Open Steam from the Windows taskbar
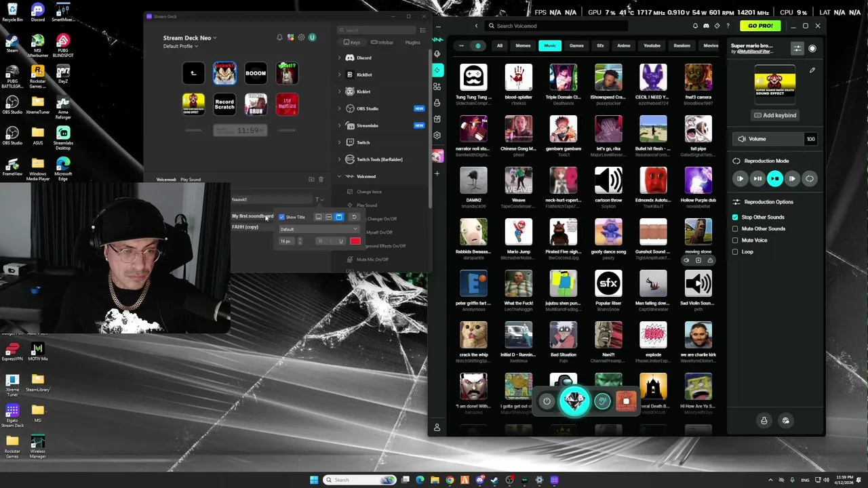This screenshot has width=868, height=488. pyautogui.click(x=494, y=480)
